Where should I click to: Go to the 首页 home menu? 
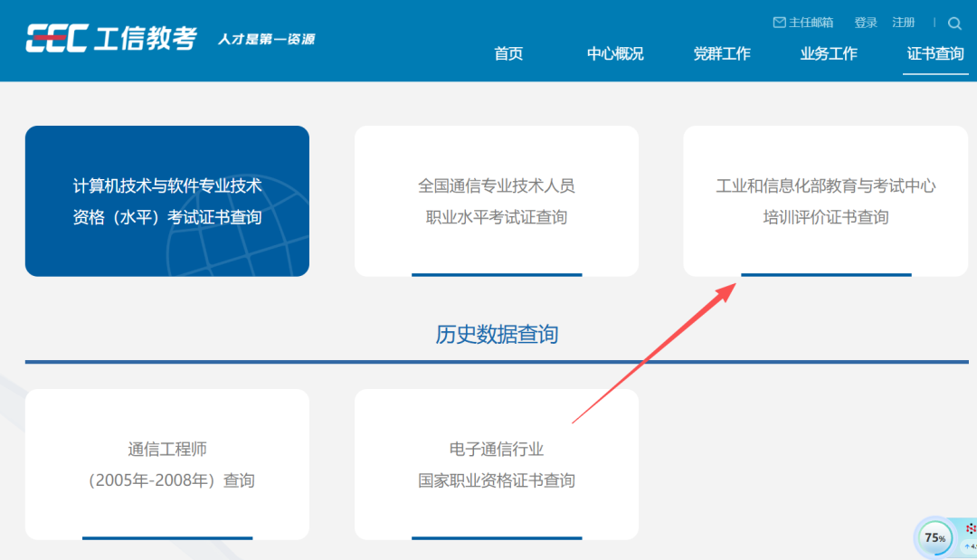pyautogui.click(x=508, y=53)
